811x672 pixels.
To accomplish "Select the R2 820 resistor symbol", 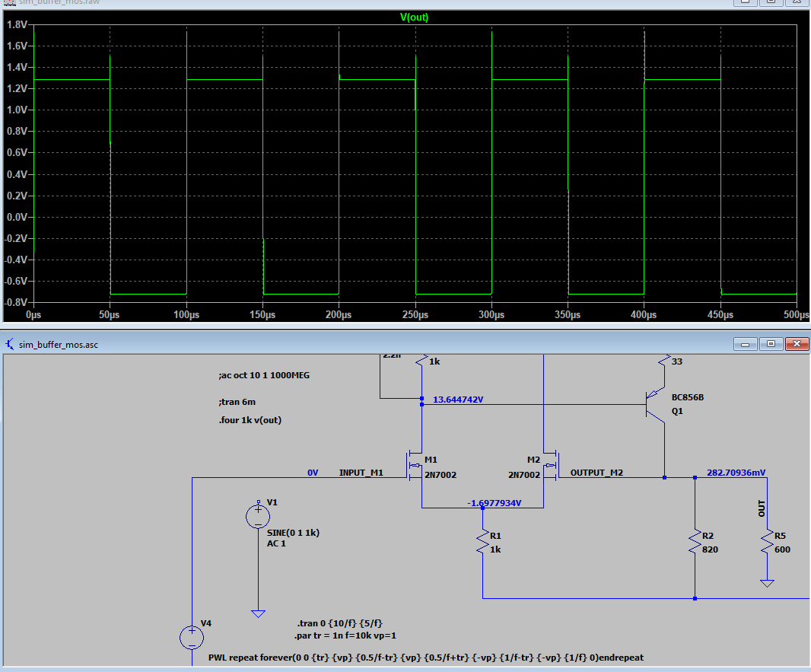I will coord(695,542).
